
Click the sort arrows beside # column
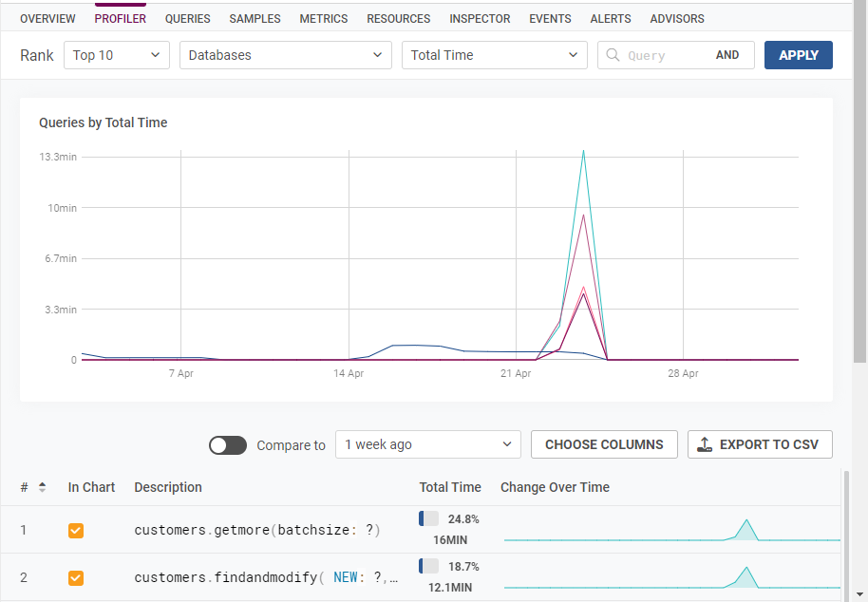[x=42, y=487]
